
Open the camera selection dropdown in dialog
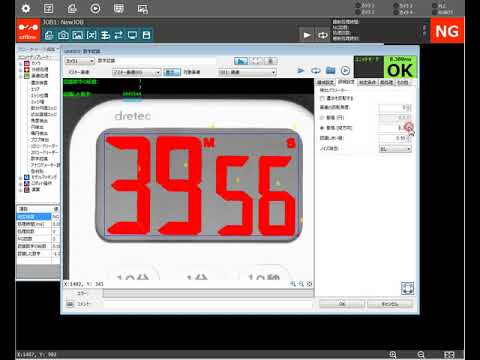[x=80, y=61]
